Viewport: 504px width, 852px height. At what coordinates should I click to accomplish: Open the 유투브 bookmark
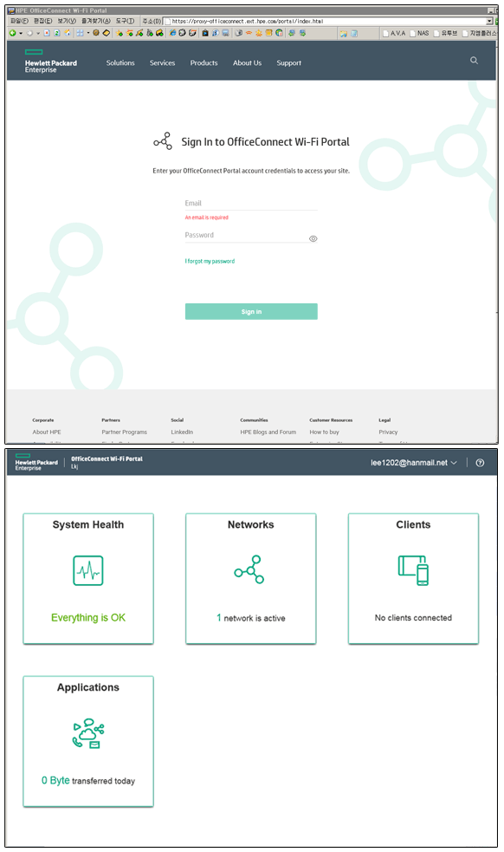(446, 33)
